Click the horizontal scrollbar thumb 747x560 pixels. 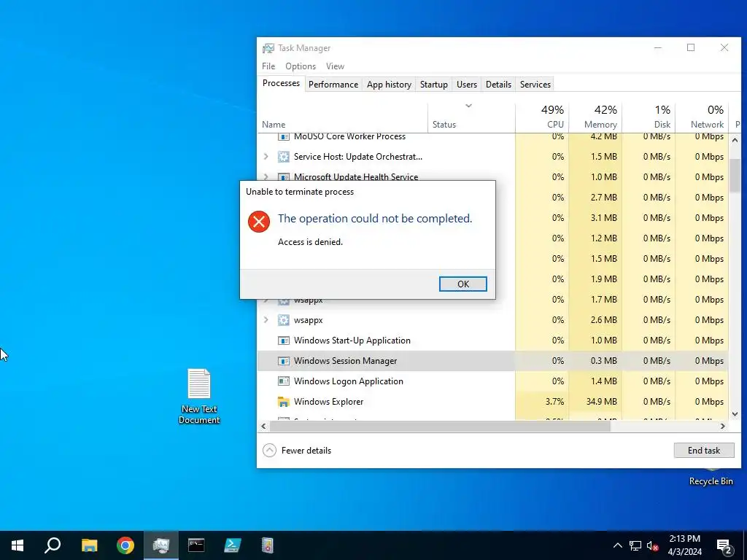point(440,426)
